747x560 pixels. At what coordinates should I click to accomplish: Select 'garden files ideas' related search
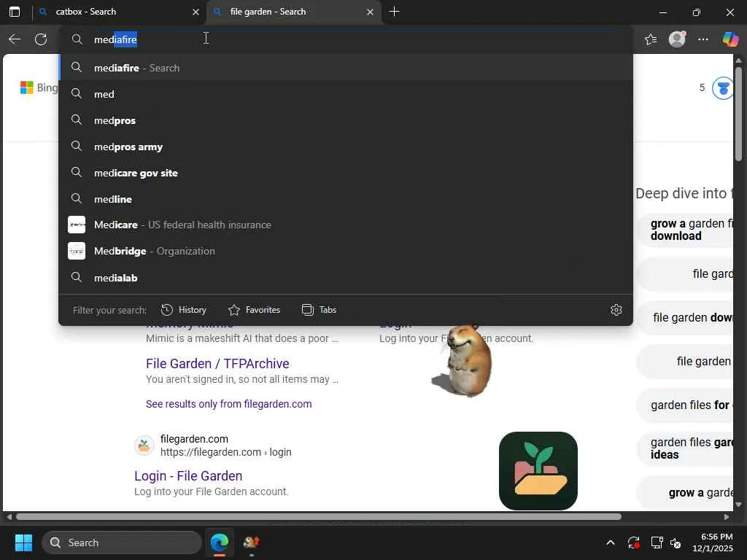coord(686,448)
